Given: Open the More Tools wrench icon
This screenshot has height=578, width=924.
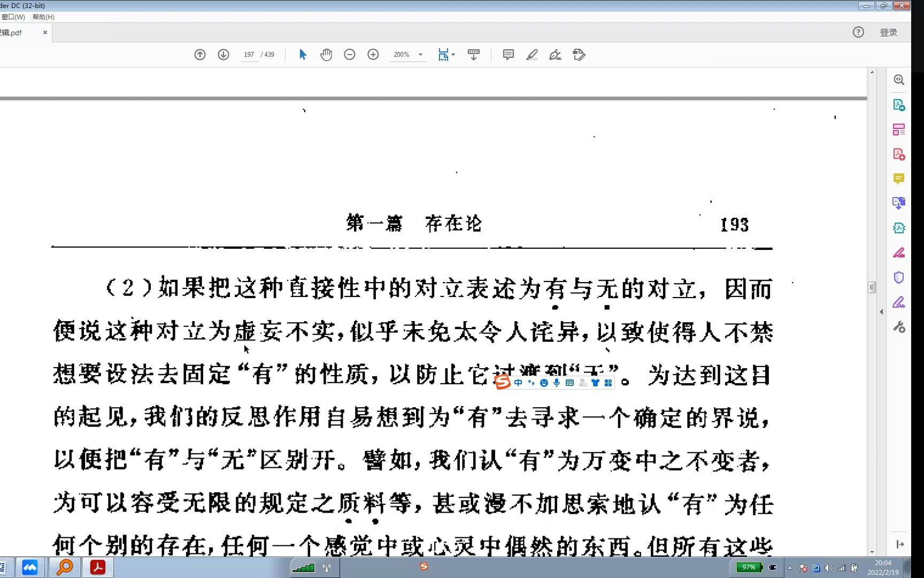Looking at the screenshot, I should [x=899, y=327].
